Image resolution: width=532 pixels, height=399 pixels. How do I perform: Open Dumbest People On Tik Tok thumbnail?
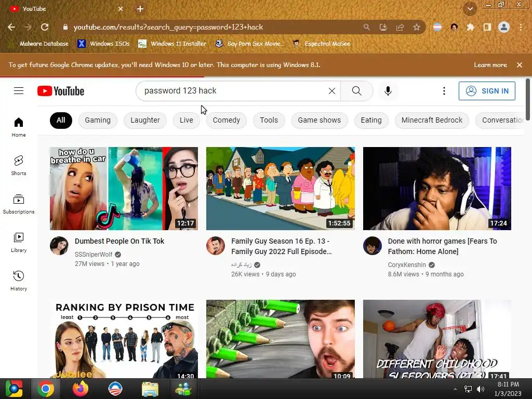124,188
